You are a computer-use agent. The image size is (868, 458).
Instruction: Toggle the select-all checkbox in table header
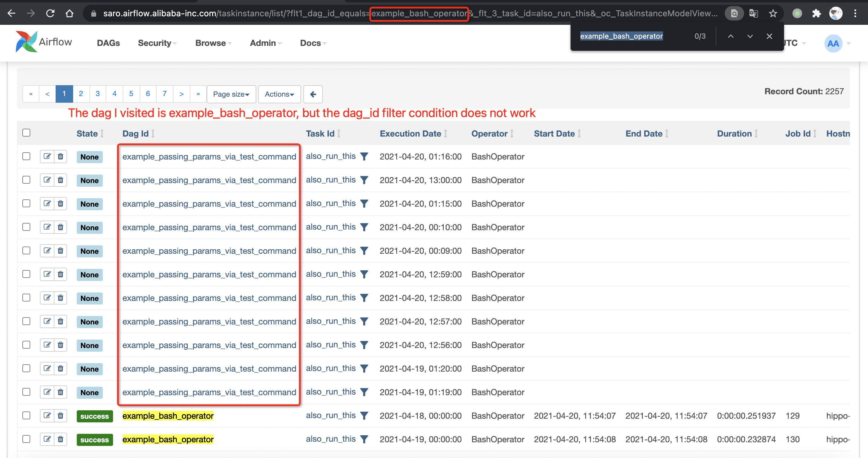point(26,133)
